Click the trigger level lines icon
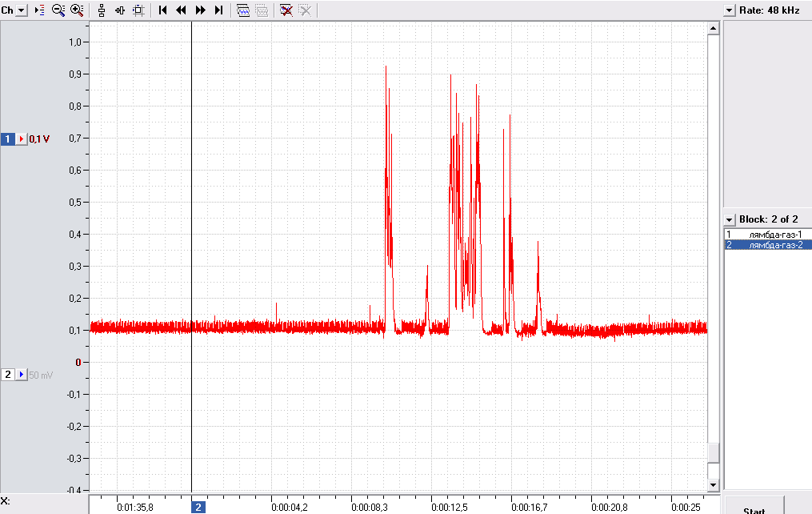 (x=39, y=10)
